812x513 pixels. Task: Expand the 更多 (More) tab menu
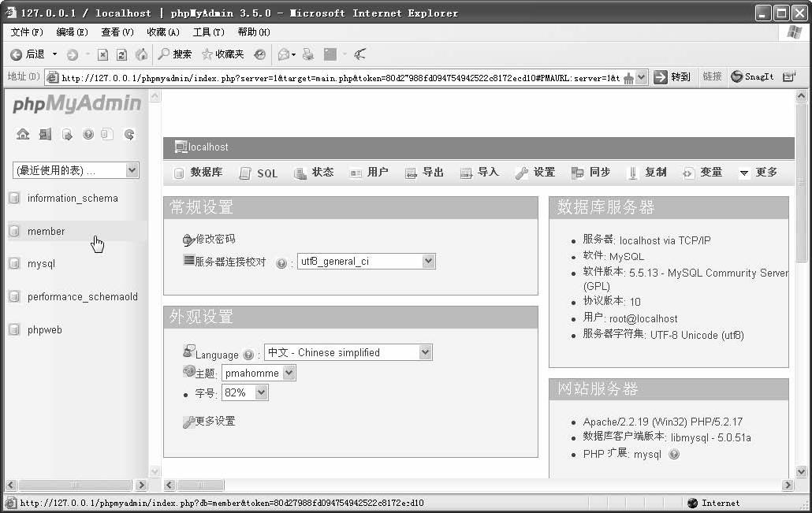tap(758, 173)
